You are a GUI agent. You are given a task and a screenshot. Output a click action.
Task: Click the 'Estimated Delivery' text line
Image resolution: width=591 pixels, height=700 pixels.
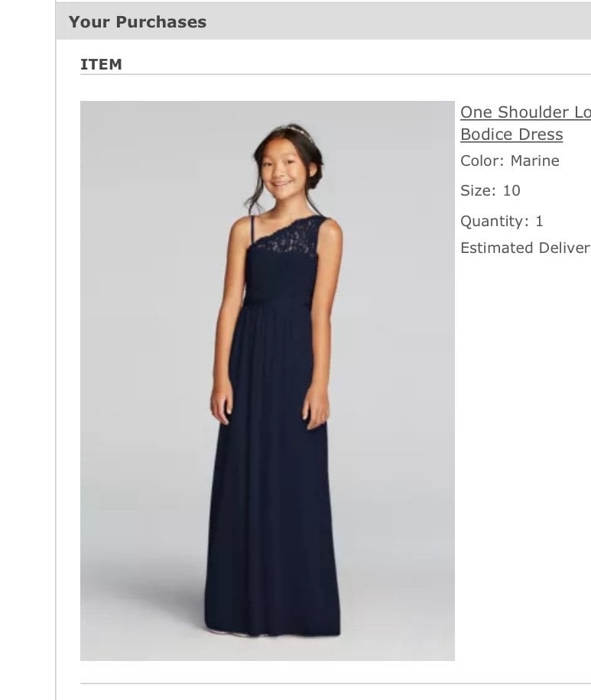point(525,248)
